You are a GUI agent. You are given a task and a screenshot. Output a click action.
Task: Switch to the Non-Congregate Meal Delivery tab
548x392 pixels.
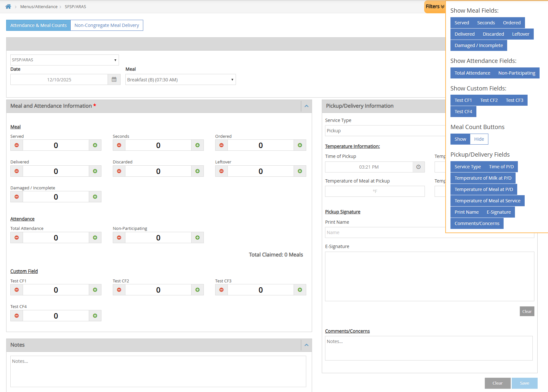tap(107, 25)
